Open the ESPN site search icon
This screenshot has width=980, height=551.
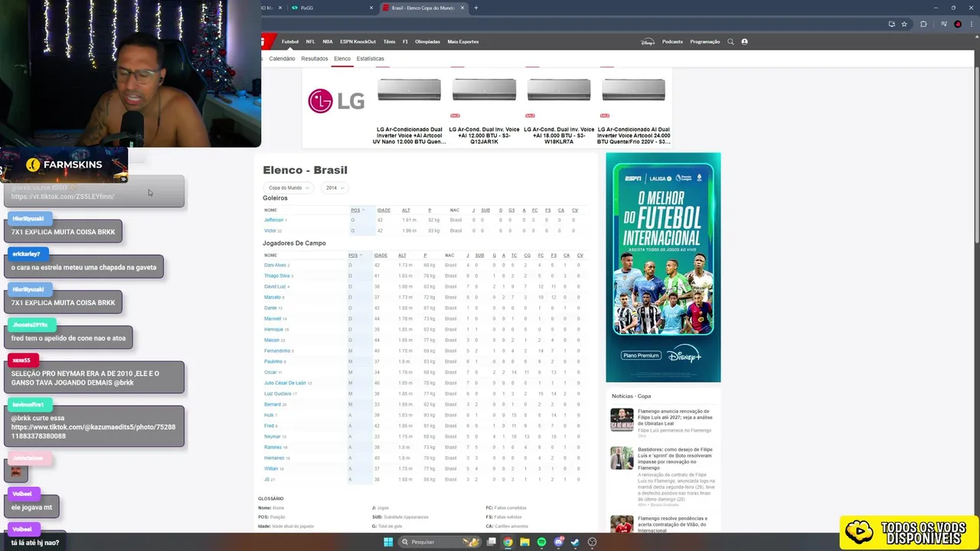coord(730,41)
